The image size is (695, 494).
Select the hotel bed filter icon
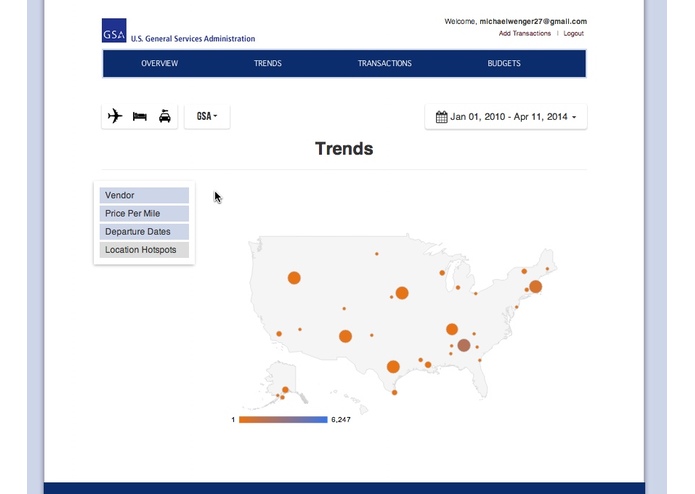click(140, 117)
